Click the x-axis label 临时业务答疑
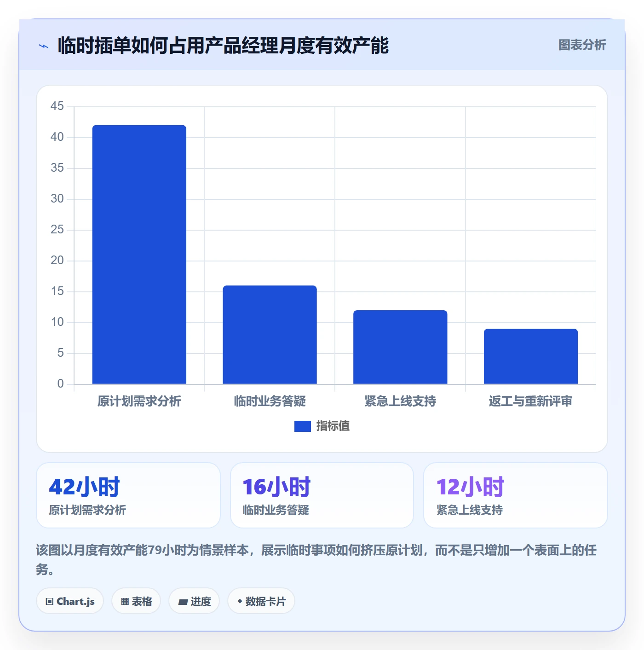 270,401
